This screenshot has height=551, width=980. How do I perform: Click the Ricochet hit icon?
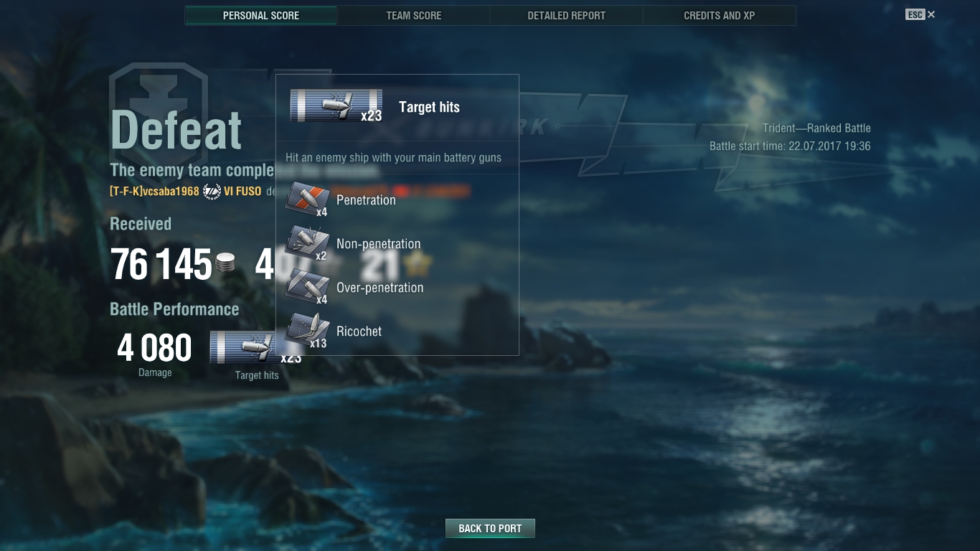pos(307,331)
